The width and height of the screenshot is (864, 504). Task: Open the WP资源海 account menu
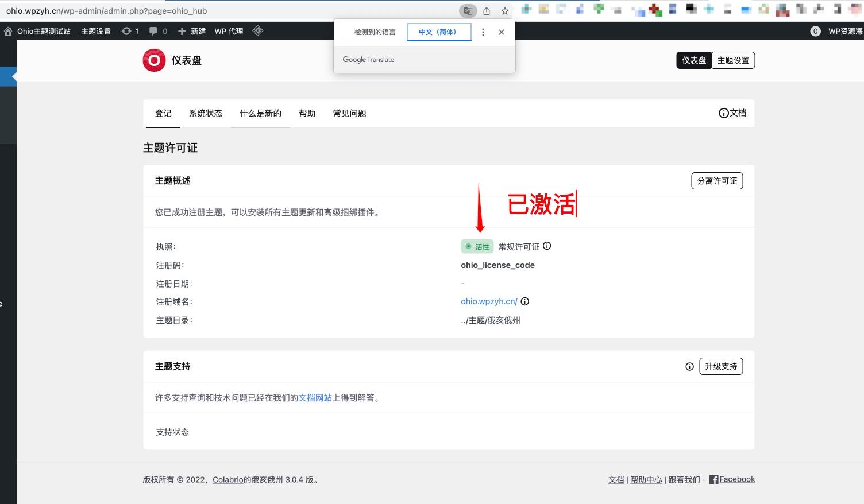tap(845, 32)
